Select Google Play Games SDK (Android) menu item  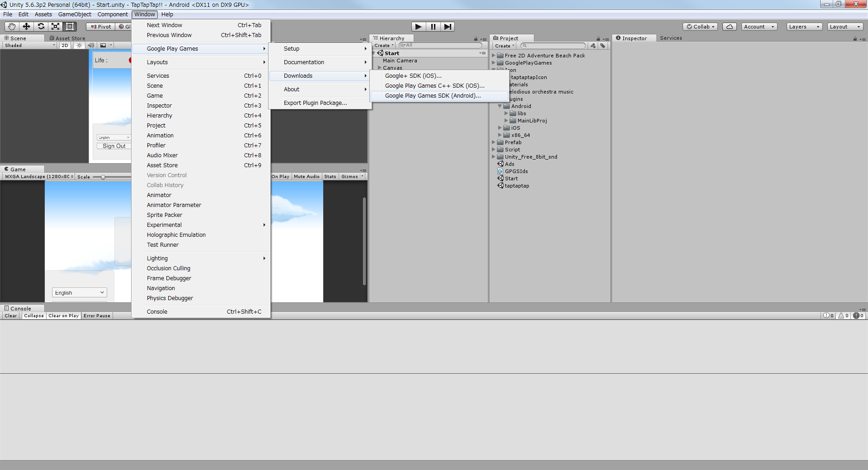click(x=439, y=95)
